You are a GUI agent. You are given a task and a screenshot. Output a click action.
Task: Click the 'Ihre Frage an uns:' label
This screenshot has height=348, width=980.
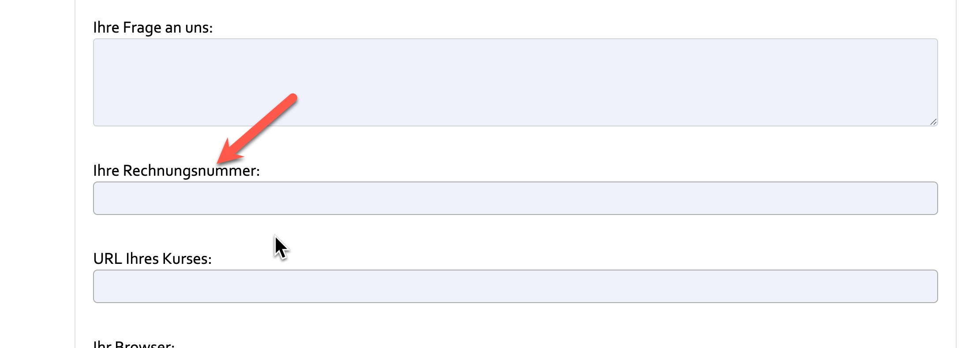[x=153, y=28]
